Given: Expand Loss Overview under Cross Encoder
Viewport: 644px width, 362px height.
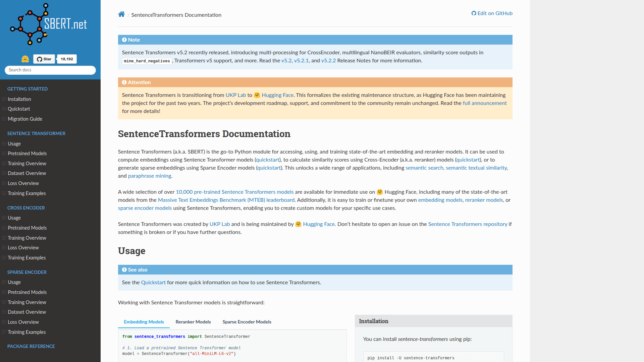Looking at the screenshot, I should [x=4, y=247].
